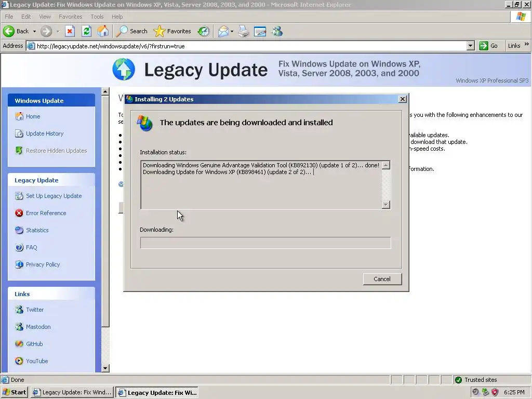Open the Address bar dropdown arrow
Image resolution: width=532 pixels, height=399 pixels.
point(470,46)
